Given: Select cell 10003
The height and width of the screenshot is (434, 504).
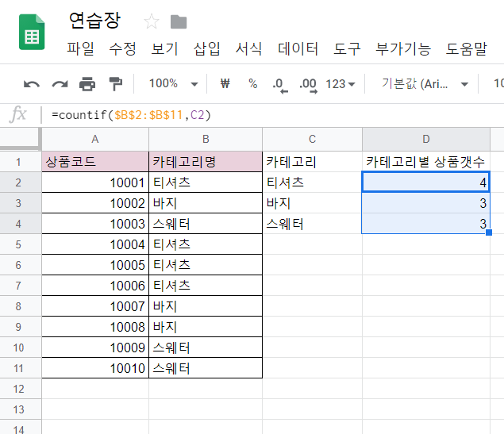Looking at the screenshot, I should click(x=95, y=224).
